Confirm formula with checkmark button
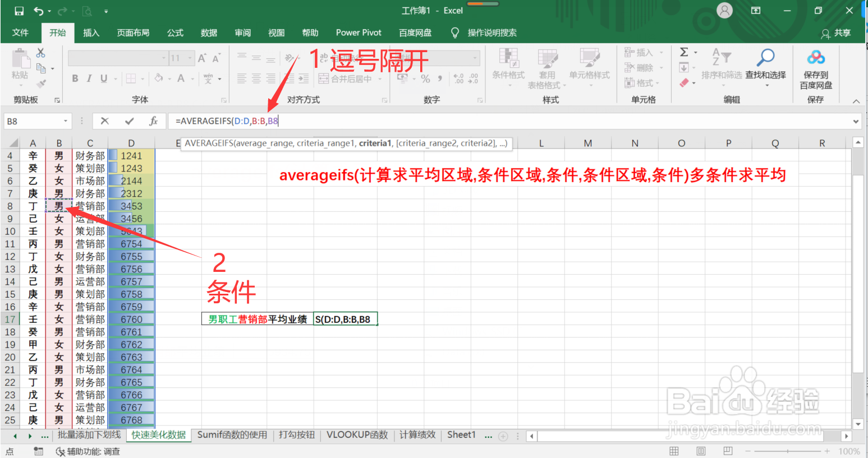 [130, 121]
